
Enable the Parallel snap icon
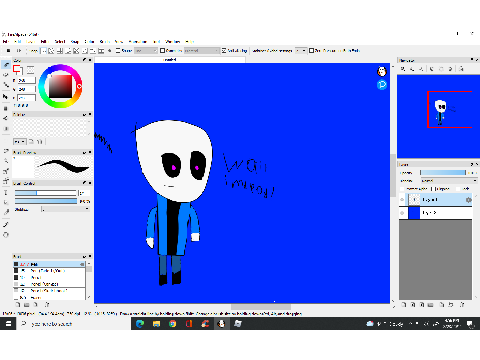52,51
